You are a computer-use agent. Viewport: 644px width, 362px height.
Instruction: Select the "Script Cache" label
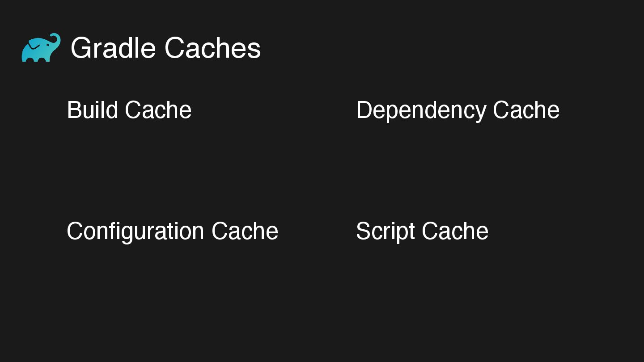pos(422,232)
